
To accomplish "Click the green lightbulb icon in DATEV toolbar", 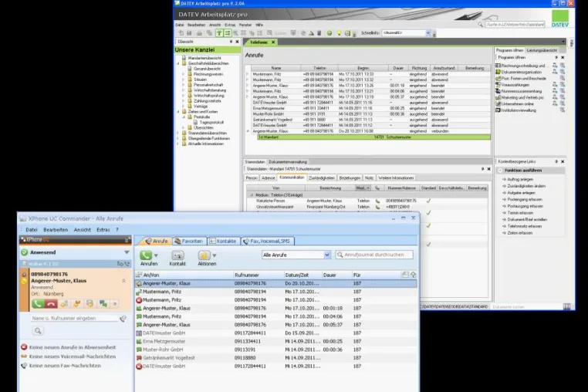I will click(339, 33).
